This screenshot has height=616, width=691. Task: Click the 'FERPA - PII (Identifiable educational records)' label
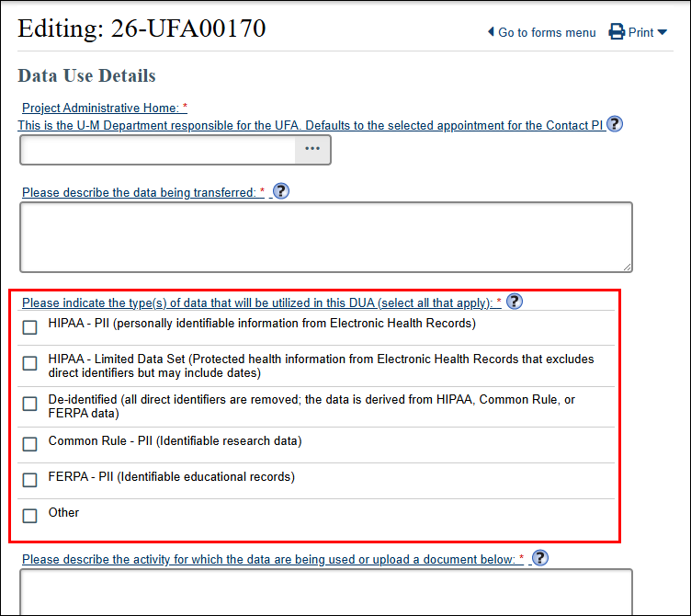click(172, 476)
